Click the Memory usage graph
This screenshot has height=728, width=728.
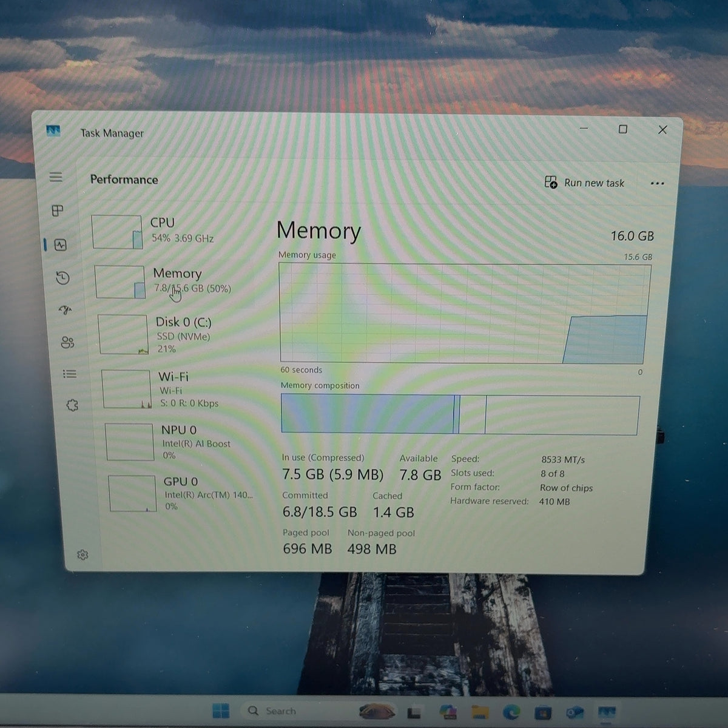coord(465,314)
